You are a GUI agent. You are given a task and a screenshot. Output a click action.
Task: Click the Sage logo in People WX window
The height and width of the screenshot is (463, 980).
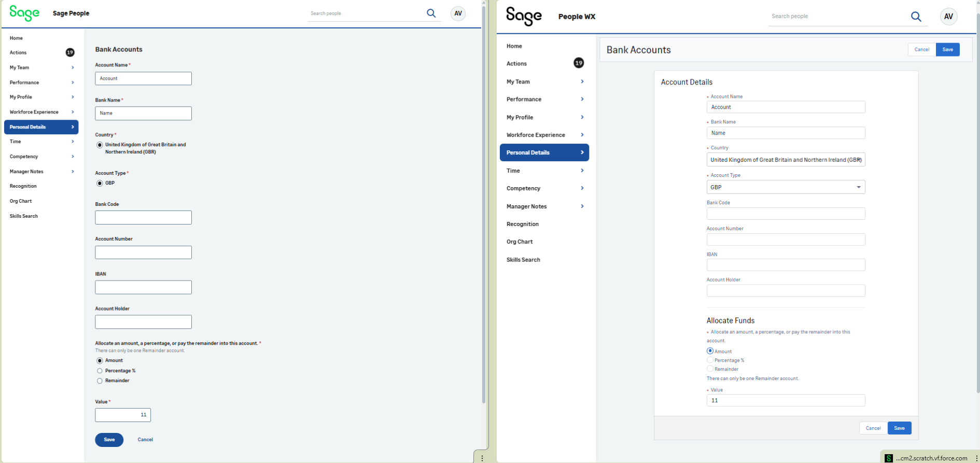click(524, 16)
